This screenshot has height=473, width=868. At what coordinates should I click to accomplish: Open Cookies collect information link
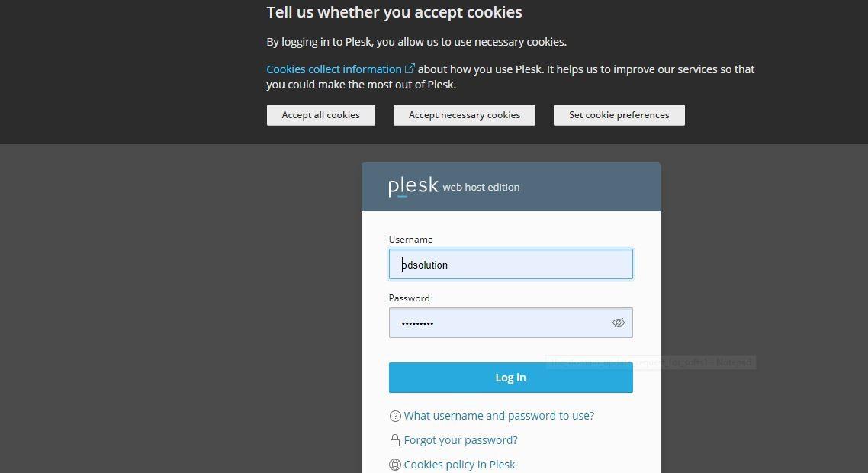point(334,69)
